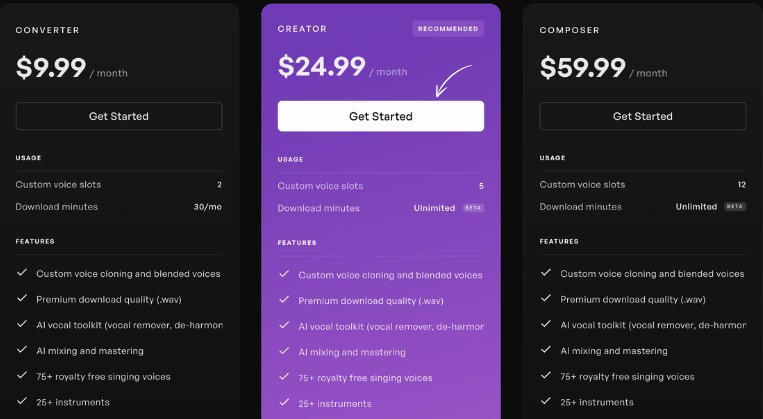Click checkmark next to Creator Premium download quality
The width and height of the screenshot is (763, 419).
(x=284, y=300)
